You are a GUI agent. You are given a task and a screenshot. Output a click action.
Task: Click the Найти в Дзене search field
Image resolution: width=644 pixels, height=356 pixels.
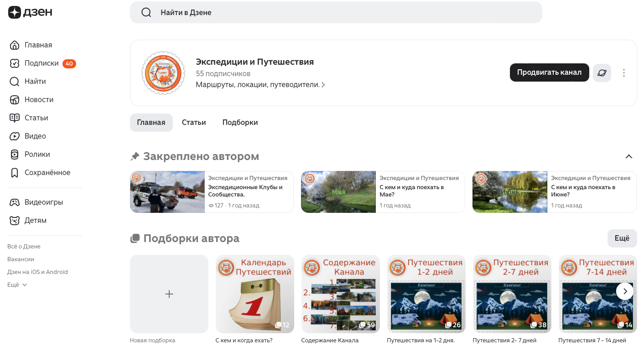click(x=336, y=12)
